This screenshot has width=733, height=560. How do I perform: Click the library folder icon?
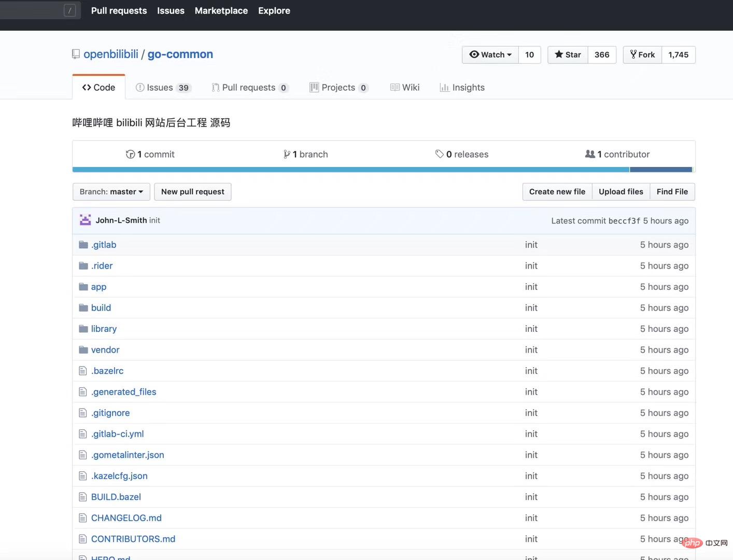point(83,329)
